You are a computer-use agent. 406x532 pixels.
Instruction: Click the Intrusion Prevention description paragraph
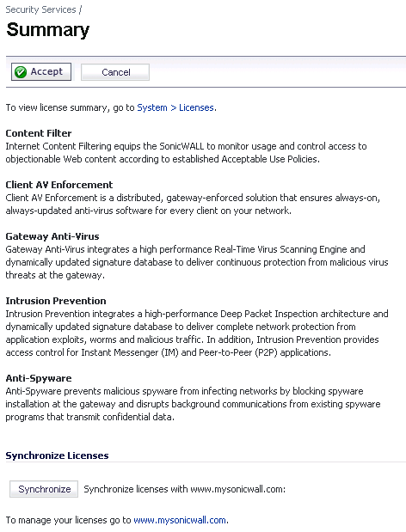point(197,333)
